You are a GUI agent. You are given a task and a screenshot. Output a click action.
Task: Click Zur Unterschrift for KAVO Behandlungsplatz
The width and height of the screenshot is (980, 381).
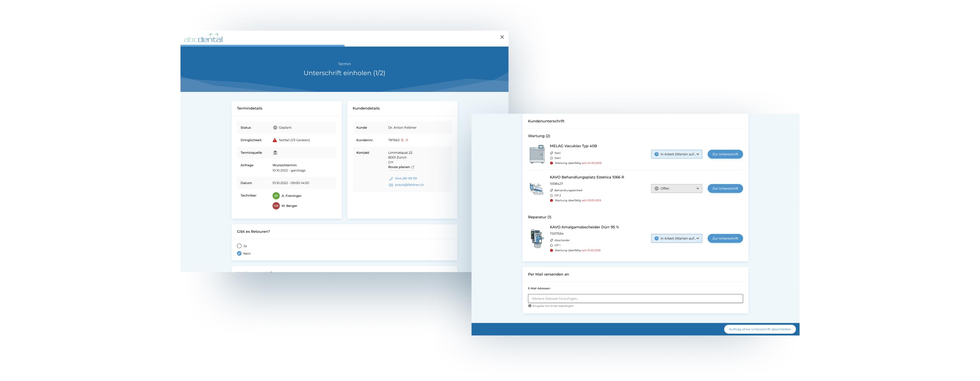[x=725, y=188]
